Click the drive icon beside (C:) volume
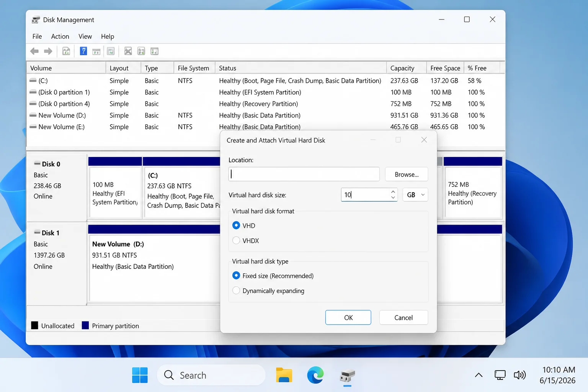The width and height of the screenshot is (588, 392). coord(33,81)
